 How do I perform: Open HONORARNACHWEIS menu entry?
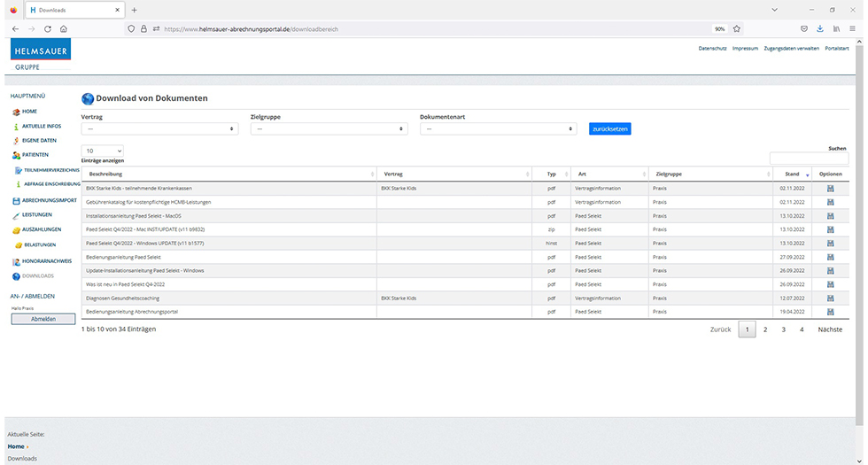[x=46, y=261]
